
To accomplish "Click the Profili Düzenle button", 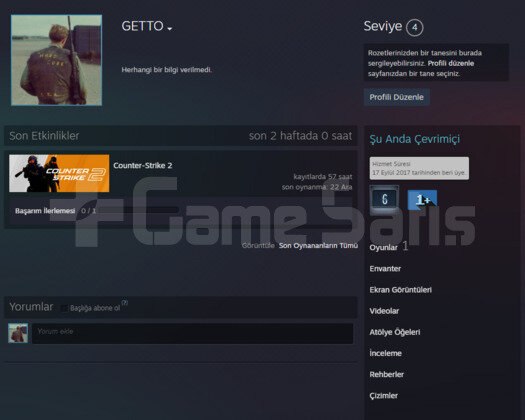I will click(x=396, y=97).
